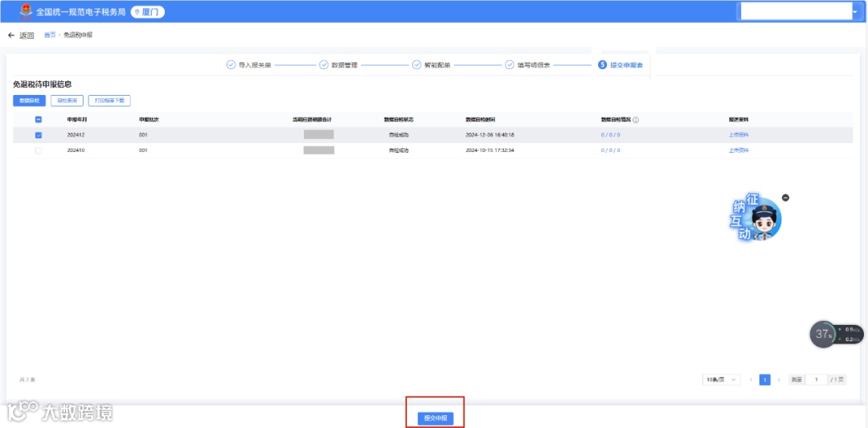Viewport: 868px width, 428px height.
Task: Click the 37% performance monitor widget
Action: coord(837,334)
